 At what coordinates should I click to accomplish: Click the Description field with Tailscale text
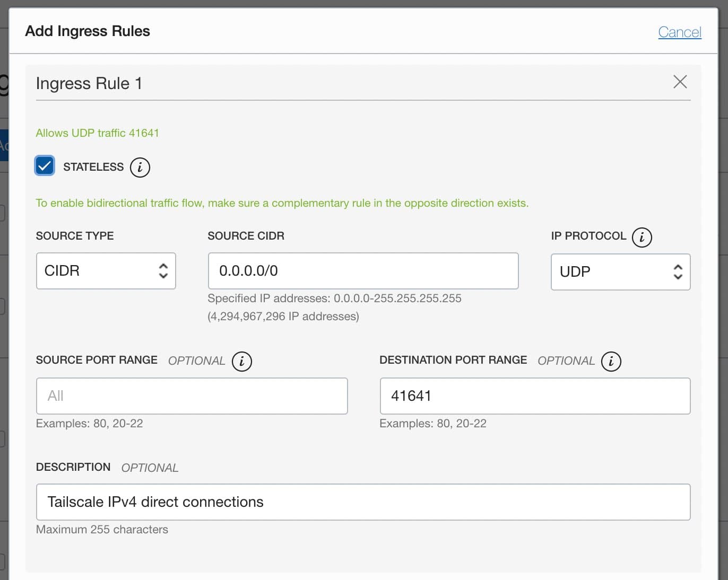coord(363,502)
